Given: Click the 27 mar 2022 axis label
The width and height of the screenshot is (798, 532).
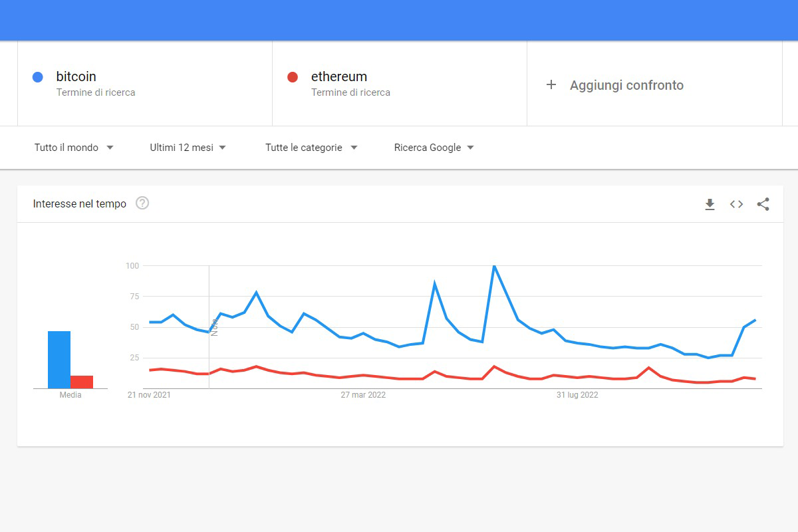Looking at the screenshot, I should pyautogui.click(x=362, y=394).
